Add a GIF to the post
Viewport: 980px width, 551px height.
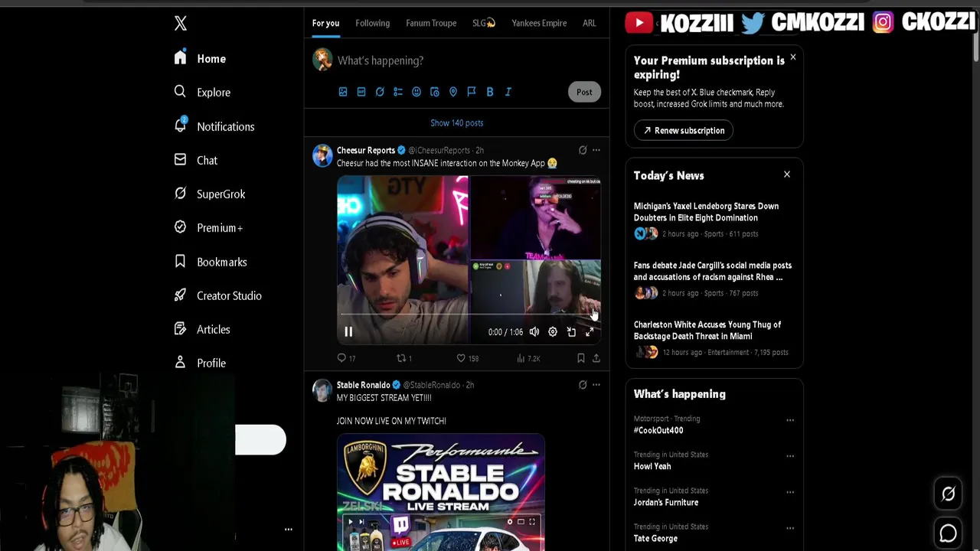(361, 92)
